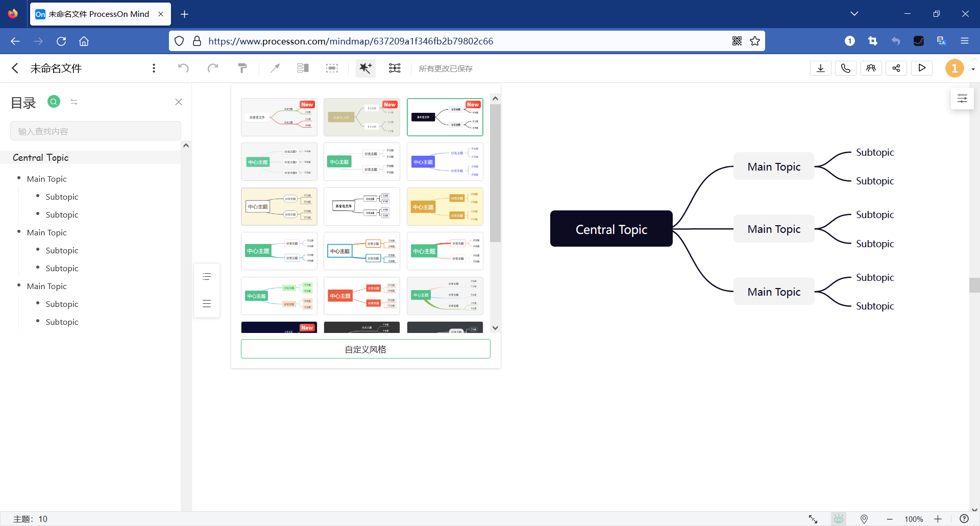Choose the beige New theme thumbnail
Viewport: 980px width, 526px height.
click(362, 117)
